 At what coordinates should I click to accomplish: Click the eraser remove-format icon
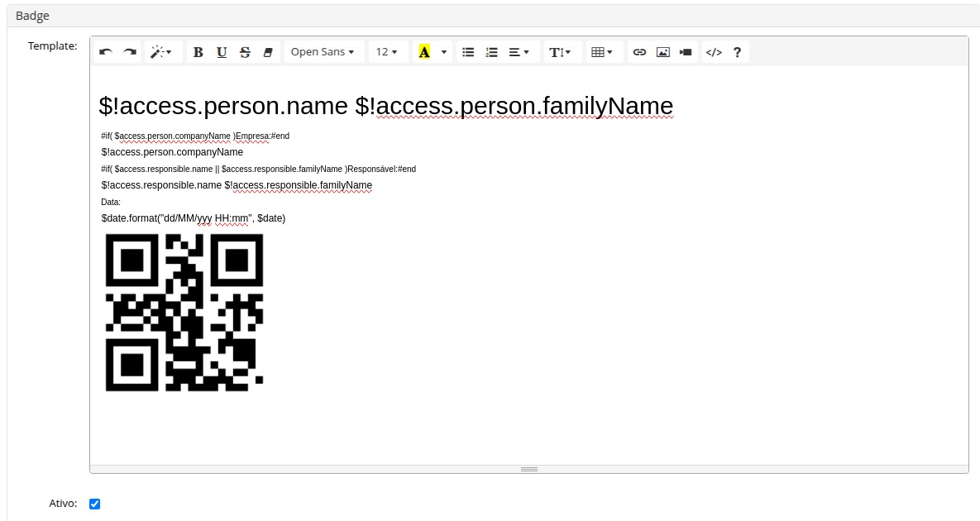tap(267, 52)
